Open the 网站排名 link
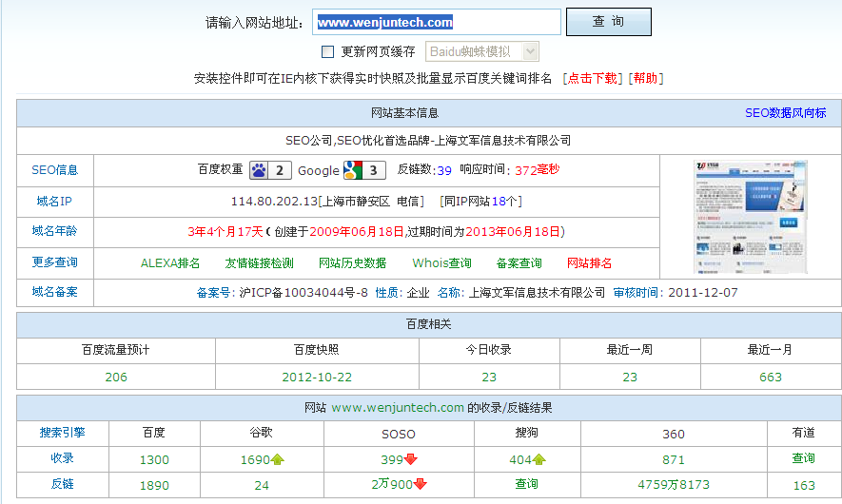 click(590, 263)
